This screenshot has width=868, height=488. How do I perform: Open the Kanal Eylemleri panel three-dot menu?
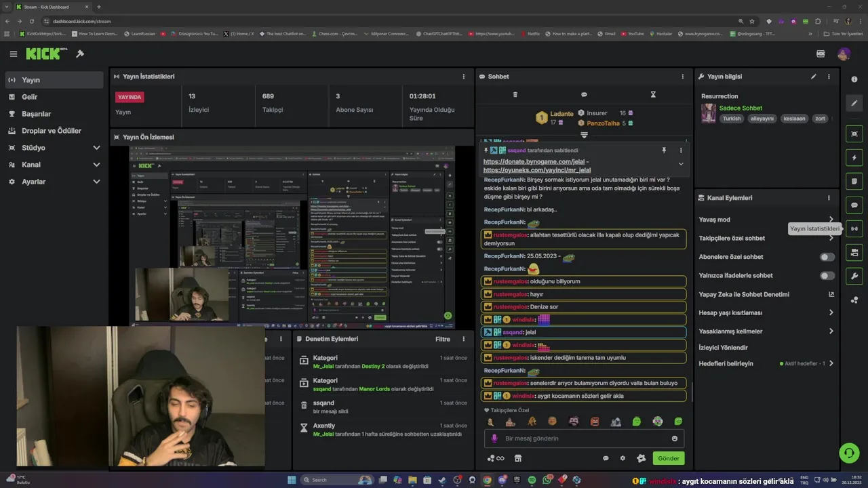(x=829, y=198)
